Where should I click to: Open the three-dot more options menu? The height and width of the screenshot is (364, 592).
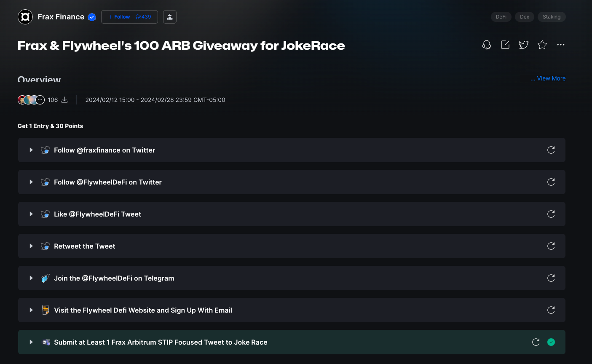tap(561, 45)
